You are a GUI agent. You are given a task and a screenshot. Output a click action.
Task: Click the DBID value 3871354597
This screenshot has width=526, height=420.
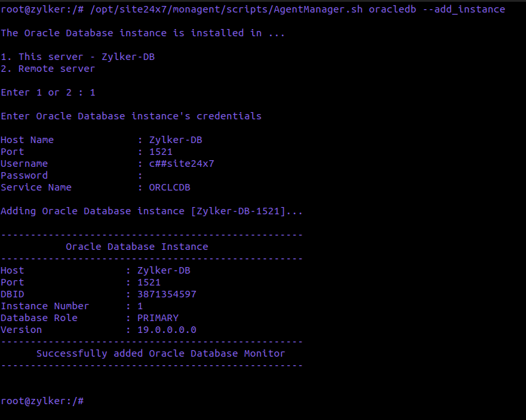tap(166, 294)
